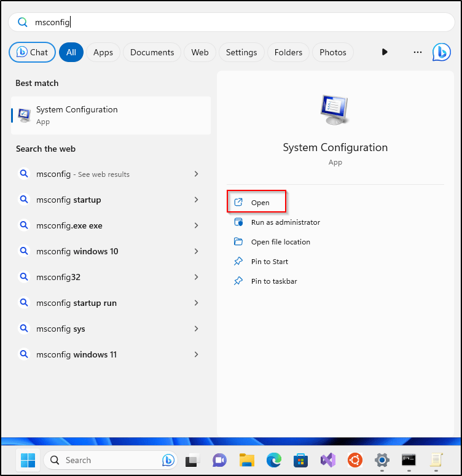Open Ubuntu app from the taskbar
462x476 pixels.
click(x=354, y=460)
